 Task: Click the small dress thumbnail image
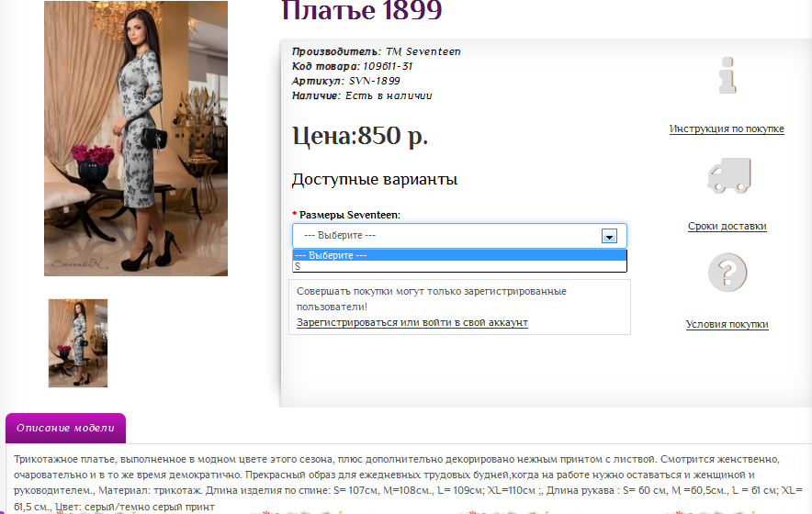78,343
